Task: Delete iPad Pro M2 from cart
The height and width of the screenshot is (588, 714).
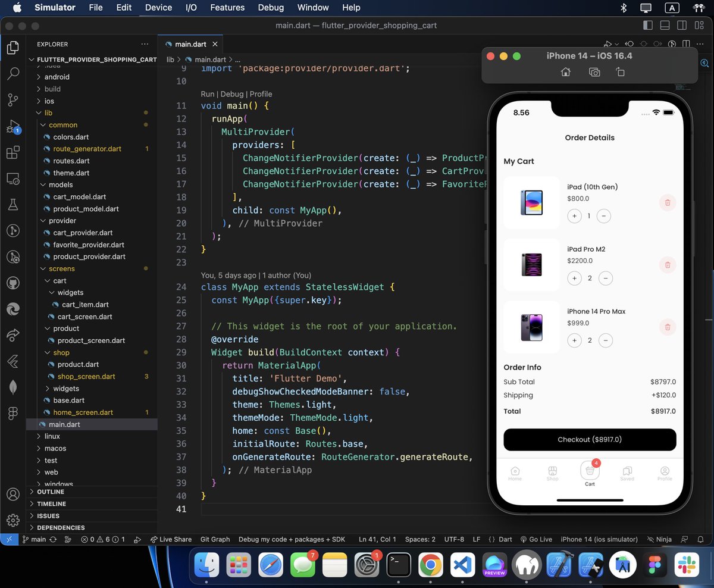Action: 668,265
